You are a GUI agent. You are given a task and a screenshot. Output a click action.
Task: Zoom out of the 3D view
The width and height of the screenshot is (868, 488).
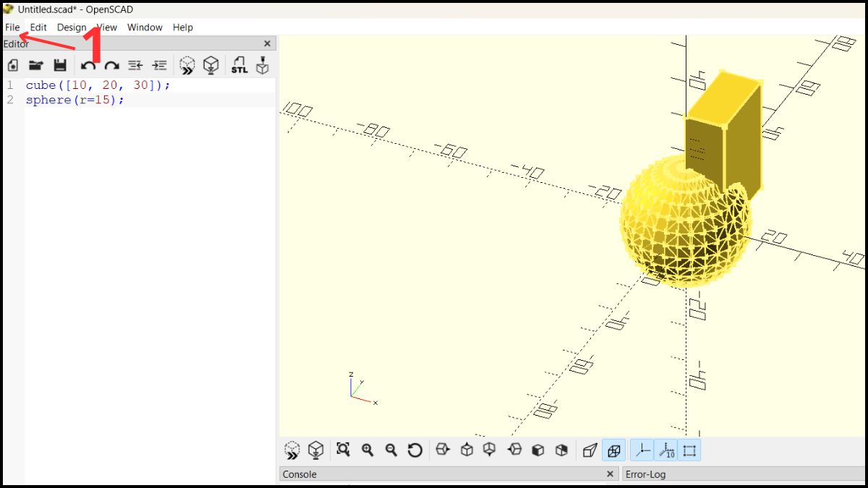coord(391,450)
